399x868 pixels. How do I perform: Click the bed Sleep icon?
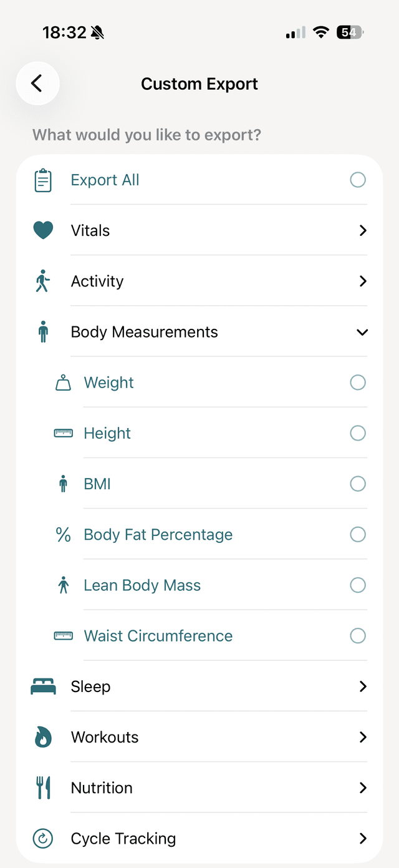pyautogui.click(x=43, y=686)
